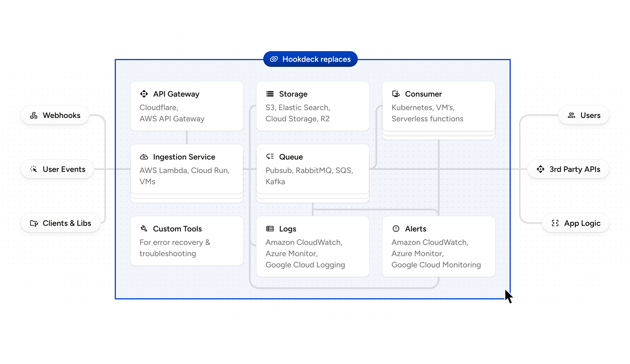Click the API Gateway icon
630x364 pixels.
[x=144, y=94]
